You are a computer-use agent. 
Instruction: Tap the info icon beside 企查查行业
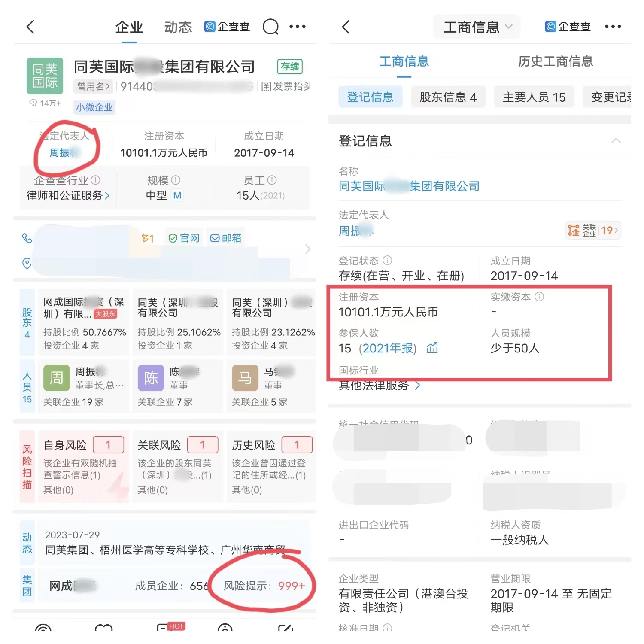[96, 180]
